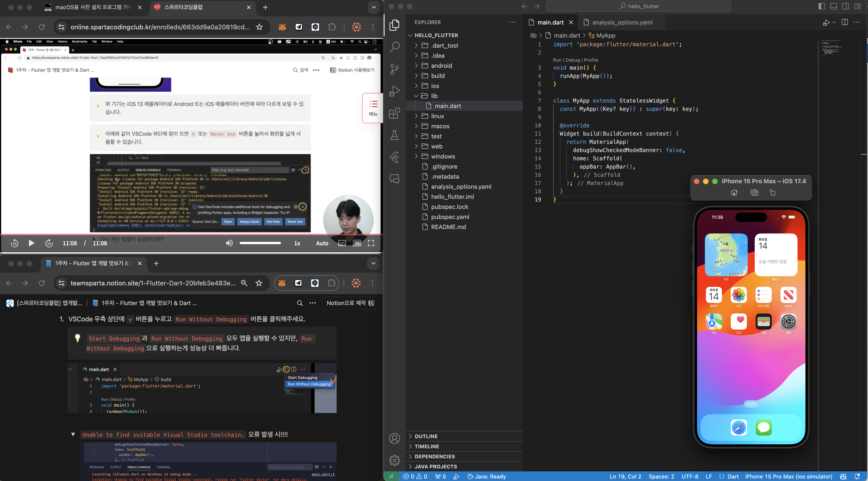Click the simulator Screenshot camera icon
868x481 pixels.
(x=754, y=193)
